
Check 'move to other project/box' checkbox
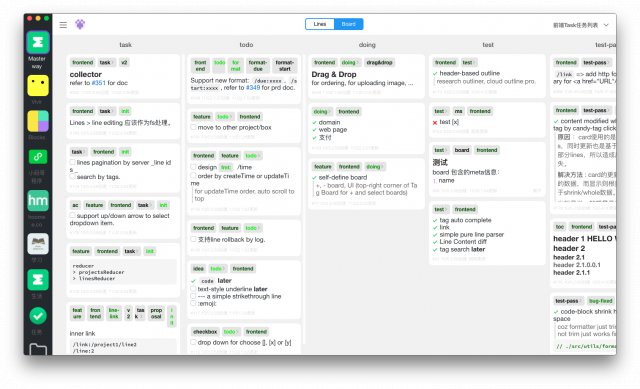tap(193, 127)
